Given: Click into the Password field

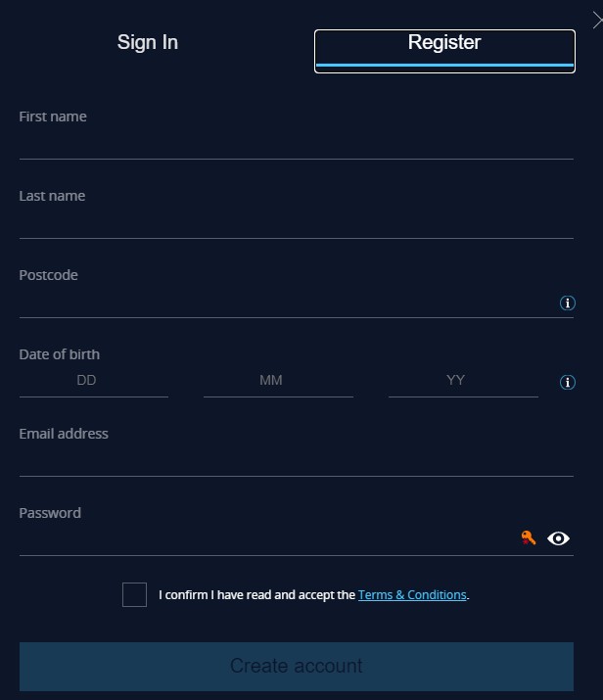Looking at the screenshot, I should click(268, 541).
